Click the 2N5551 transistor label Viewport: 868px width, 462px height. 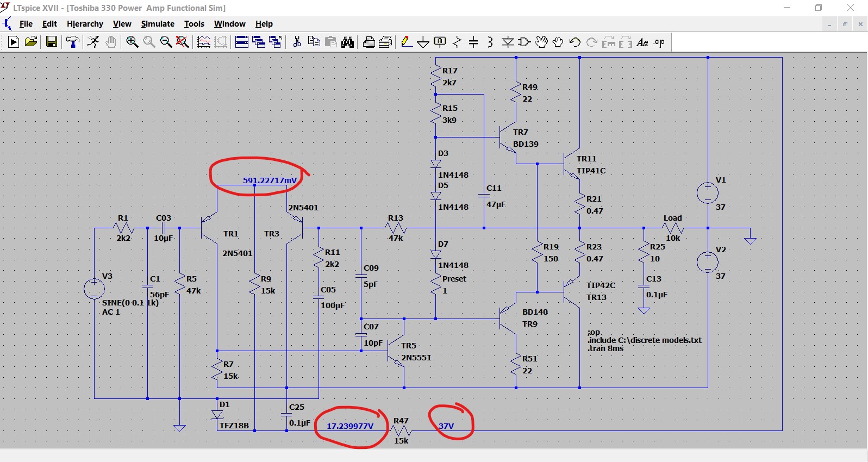(416, 358)
